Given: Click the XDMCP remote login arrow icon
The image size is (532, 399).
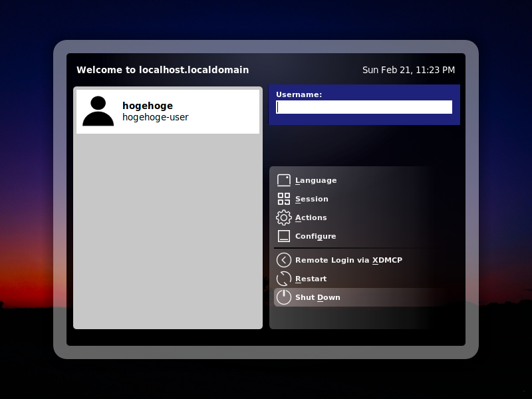Looking at the screenshot, I should 284,260.
